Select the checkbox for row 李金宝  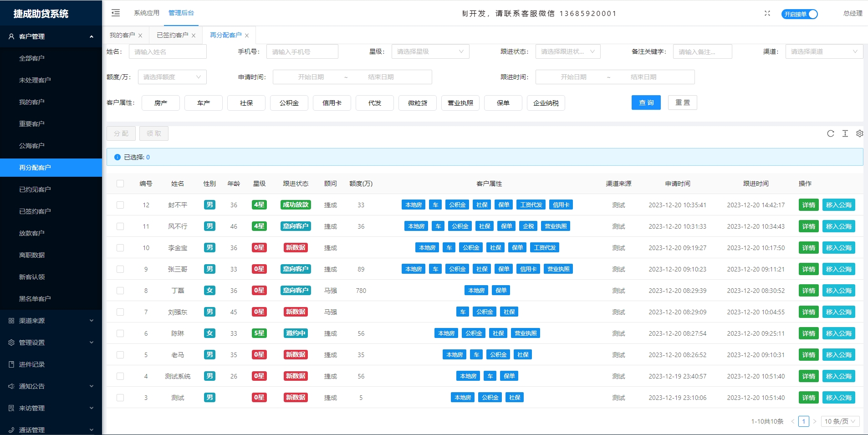[x=120, y=248]
